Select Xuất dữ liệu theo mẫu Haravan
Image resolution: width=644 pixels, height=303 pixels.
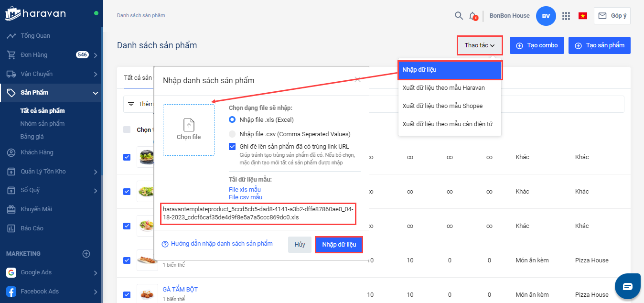click(443, 87)
